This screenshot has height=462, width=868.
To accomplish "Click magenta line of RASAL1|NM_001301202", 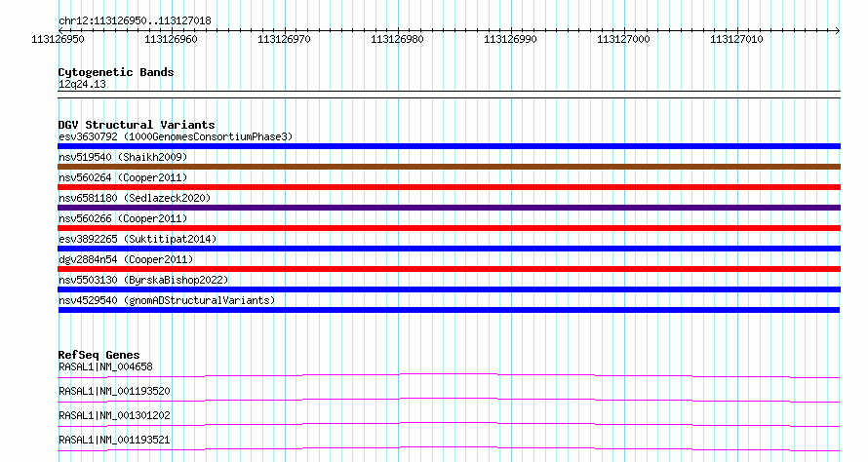I will [x=449, y=424].
